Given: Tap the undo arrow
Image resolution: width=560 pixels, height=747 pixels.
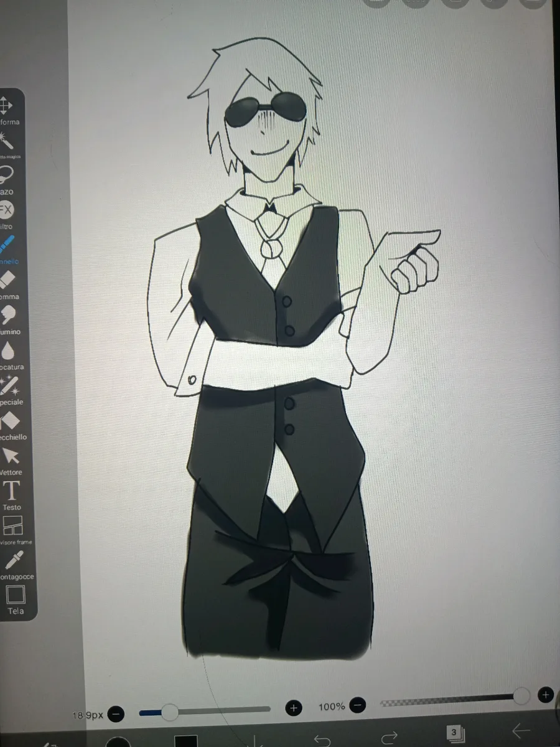Looking at the screenshot, I should pyautogui.click(x=322, y=740).
